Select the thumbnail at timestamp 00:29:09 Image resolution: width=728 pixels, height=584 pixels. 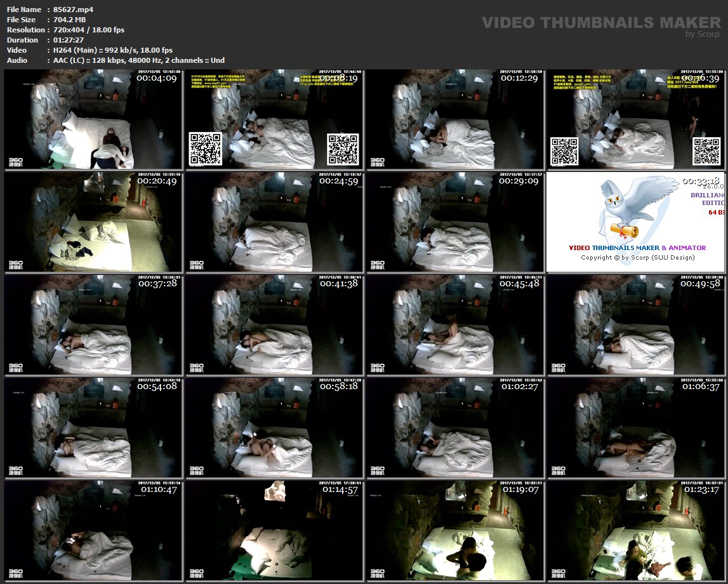click(x=455, y=222)
